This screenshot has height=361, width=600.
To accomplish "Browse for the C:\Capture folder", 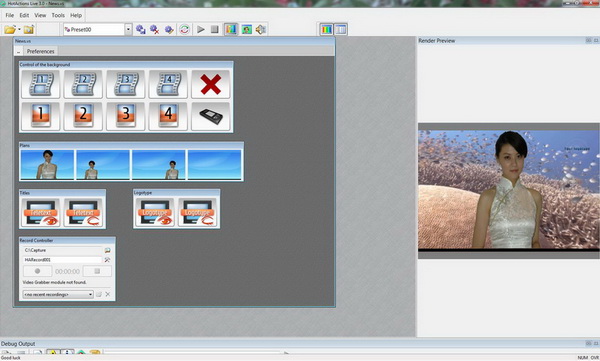I will [108, 250].
